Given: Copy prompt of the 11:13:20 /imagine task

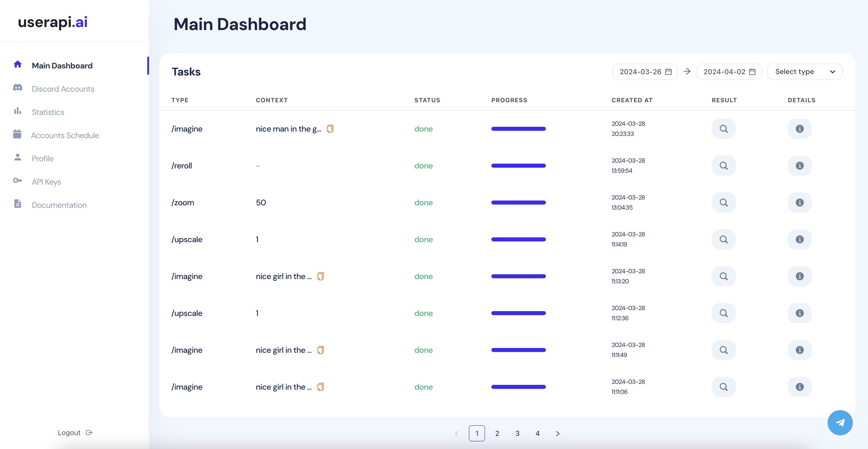Looking at the screenshot, I should 320,276.
